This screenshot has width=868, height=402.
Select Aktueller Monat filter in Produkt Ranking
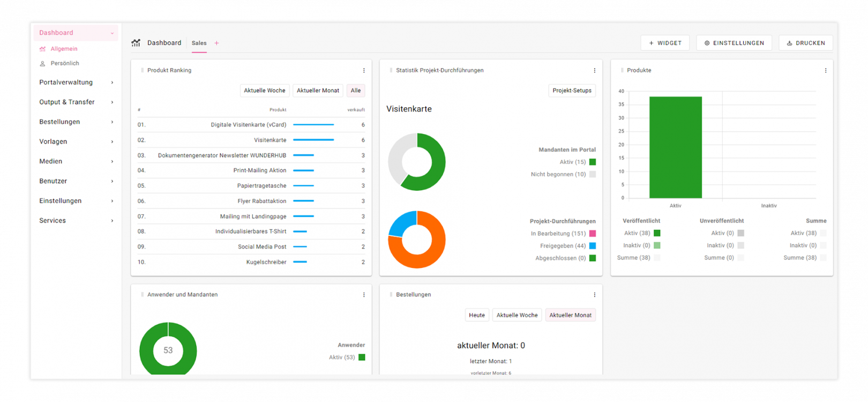[318, 91]
